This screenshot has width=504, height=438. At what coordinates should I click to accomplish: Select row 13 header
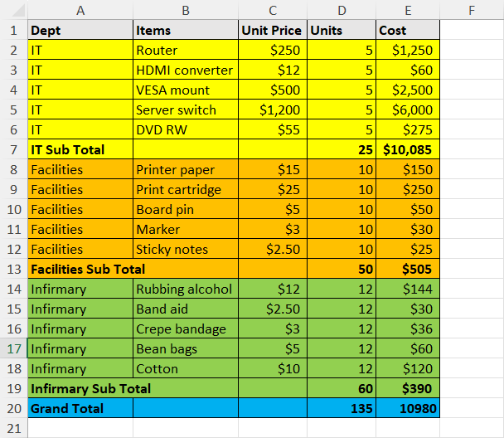[14, 269]
